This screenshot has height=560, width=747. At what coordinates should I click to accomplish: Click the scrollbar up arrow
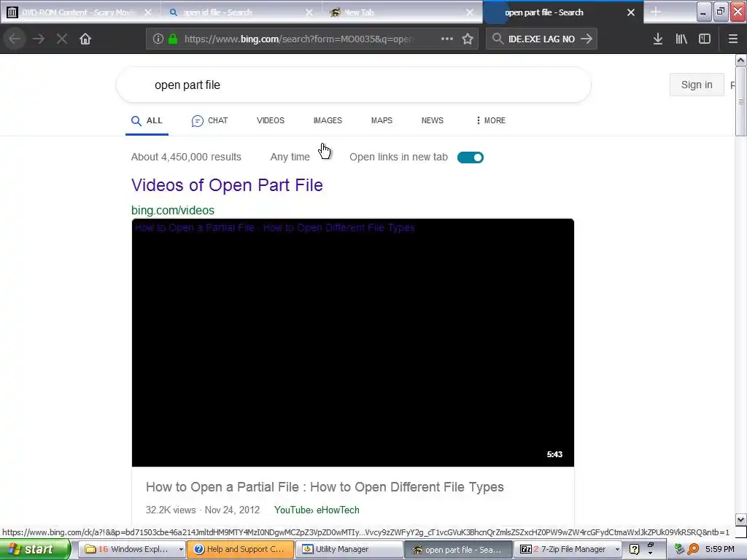[740, 61]
